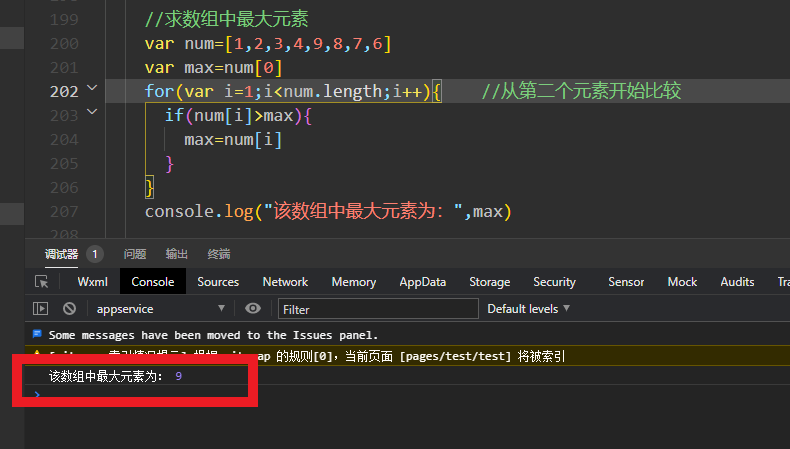Screen dimensions: 790x449
Task: Click line number 202 in gutter
Action: pos(64,91)
